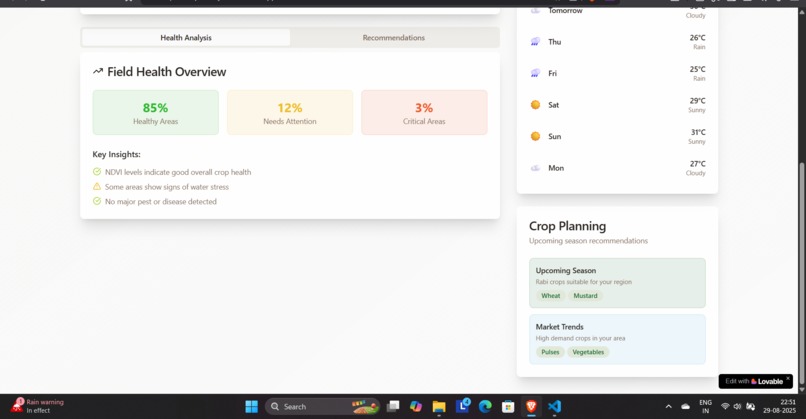Click the Upcoming Season card heading
The width and height of the screenshot is (806, 419).
pyautogui.click(x=566, y=270)
